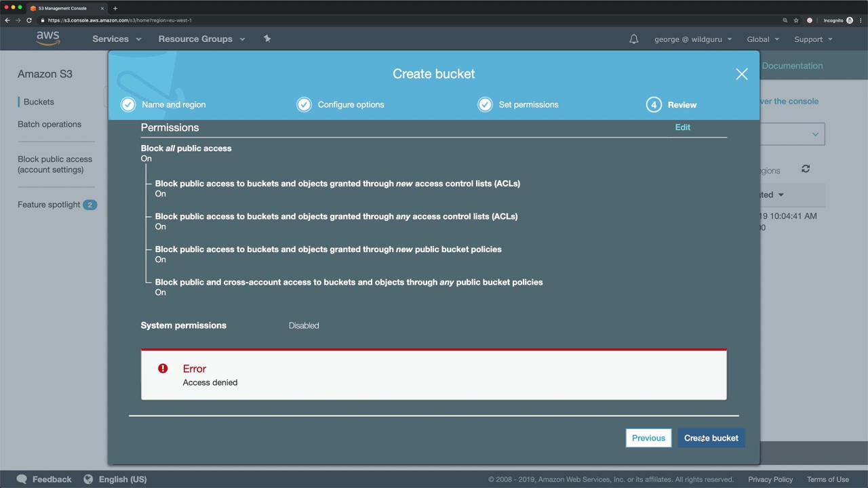Viewport: 868px width, 488px height.
Task: Click the Previous button
Action: (x=648, y=438)
